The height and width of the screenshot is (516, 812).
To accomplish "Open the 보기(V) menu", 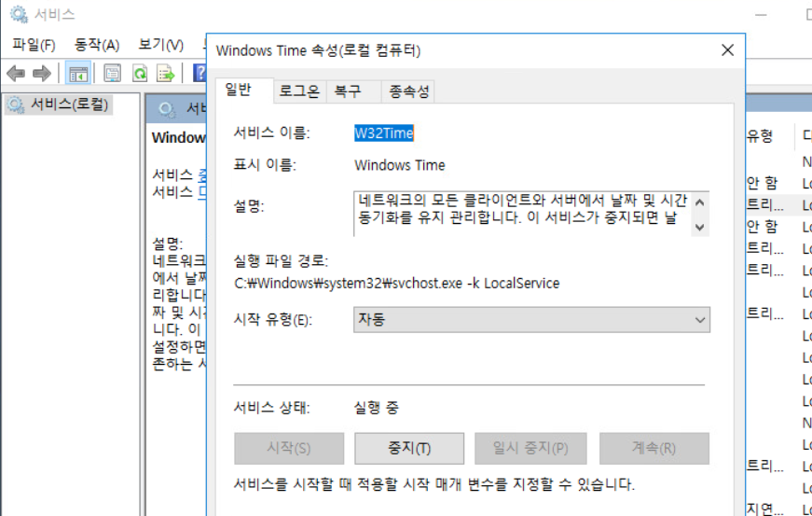I will click(x=160, y=45).
